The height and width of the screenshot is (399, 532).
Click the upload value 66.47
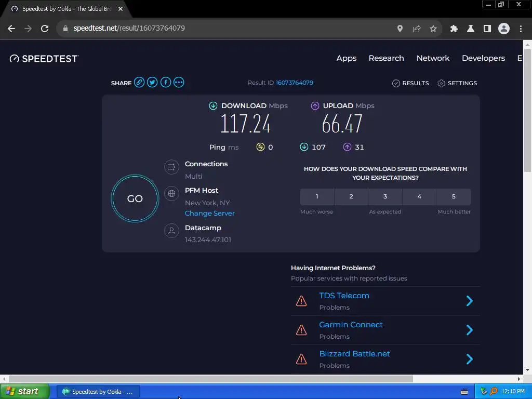(x=342, y=124)
